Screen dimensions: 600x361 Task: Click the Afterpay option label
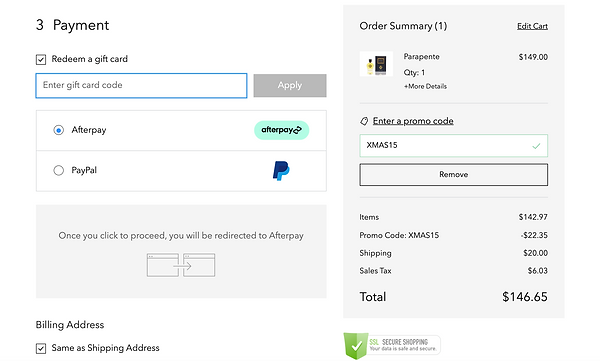[x=89, y=130]
